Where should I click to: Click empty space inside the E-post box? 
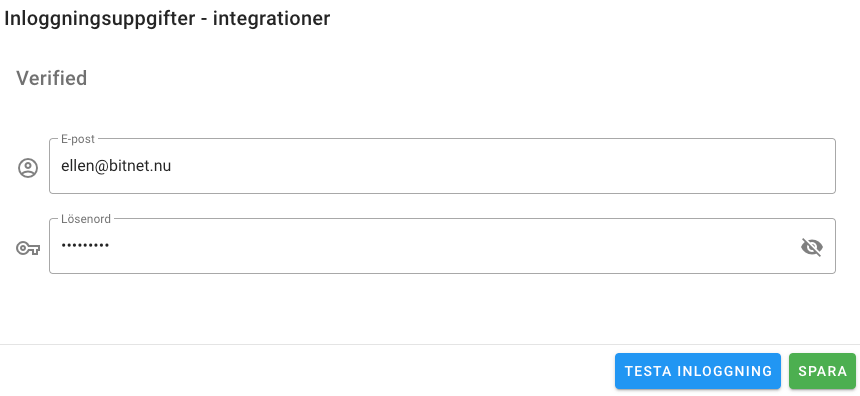494,166
